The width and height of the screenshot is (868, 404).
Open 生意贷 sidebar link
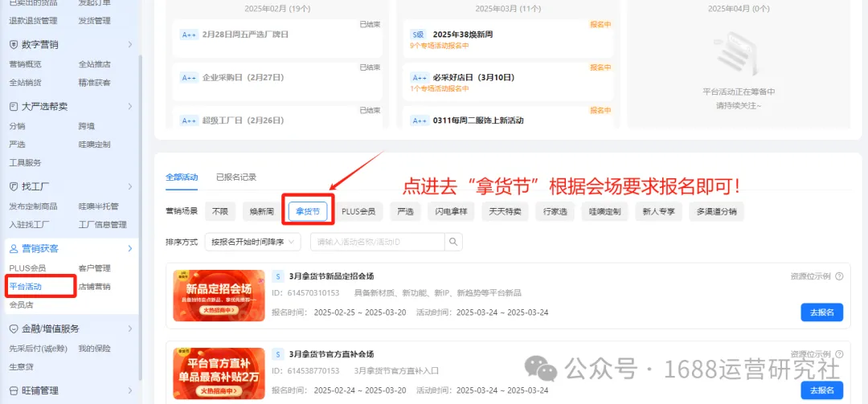[22, 367]
